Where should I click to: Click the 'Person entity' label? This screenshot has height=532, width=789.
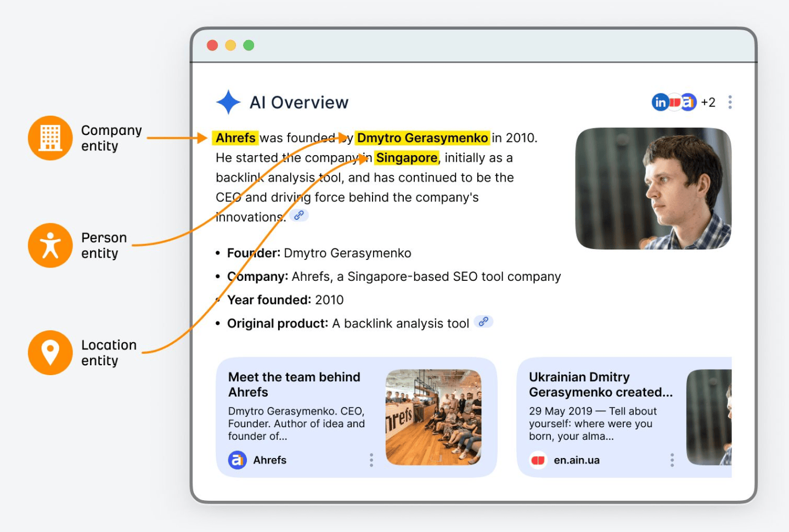click(104, 245)
